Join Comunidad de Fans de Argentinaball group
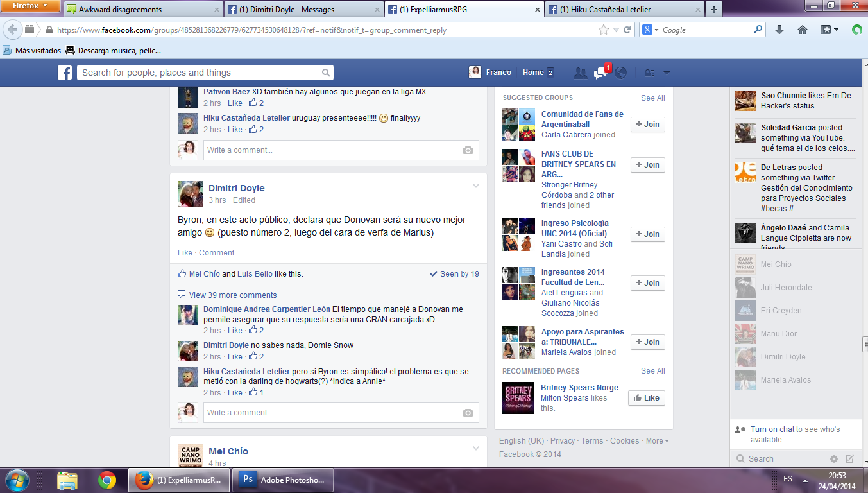This screenshot has width=868, height=493. (647, 125)
